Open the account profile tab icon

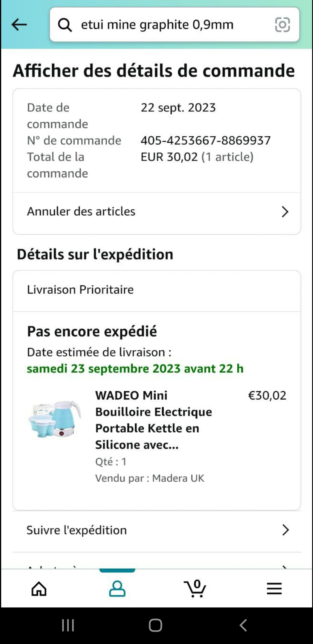pos(117,589)
